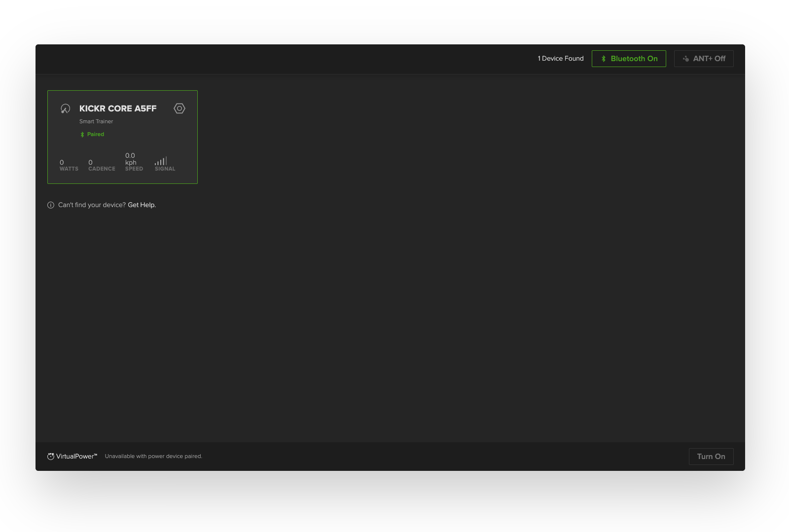The image size is (789, 532).
Task: Click the signal strength bars icon
Action: point(161,161)
